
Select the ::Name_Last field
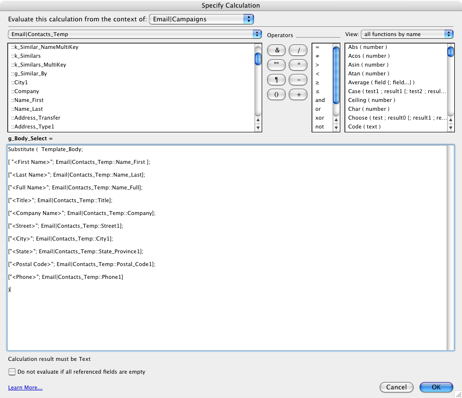[x=131, y=109]
